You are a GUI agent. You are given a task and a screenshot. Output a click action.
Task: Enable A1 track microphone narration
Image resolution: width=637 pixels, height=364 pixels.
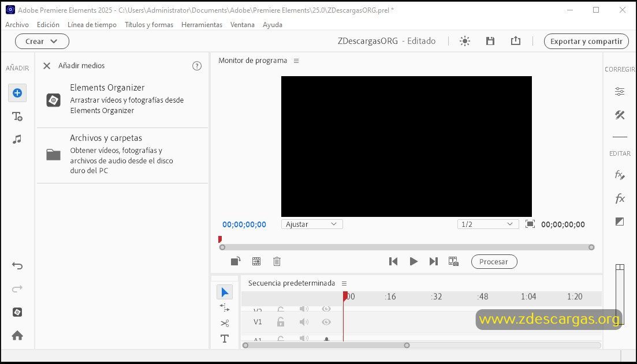coord(326,339)
